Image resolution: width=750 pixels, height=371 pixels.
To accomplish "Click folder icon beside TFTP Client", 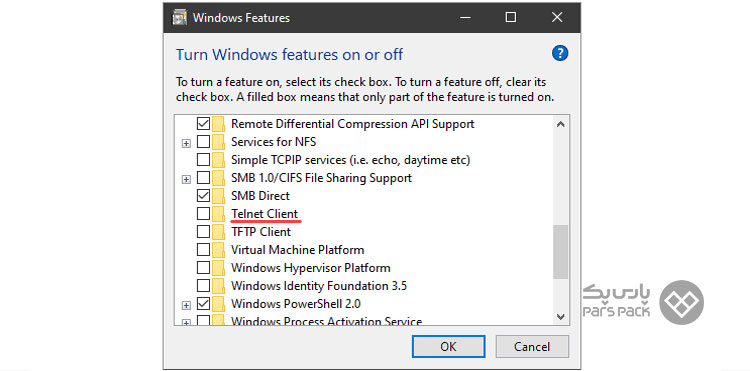I will pos(218,232).
